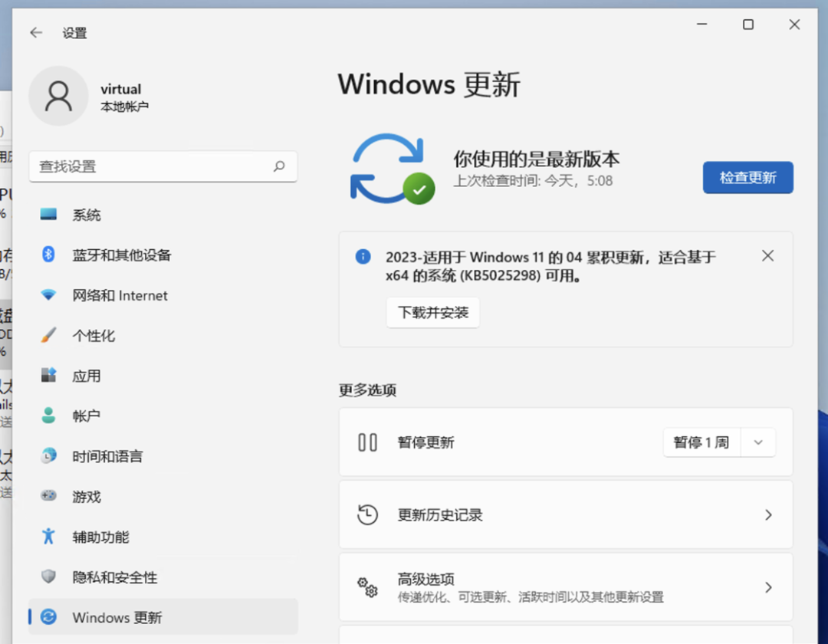This screenshot has height=644, width=828.
Task: Open 帐户 via the accounts icon
Action: [48, 416]
